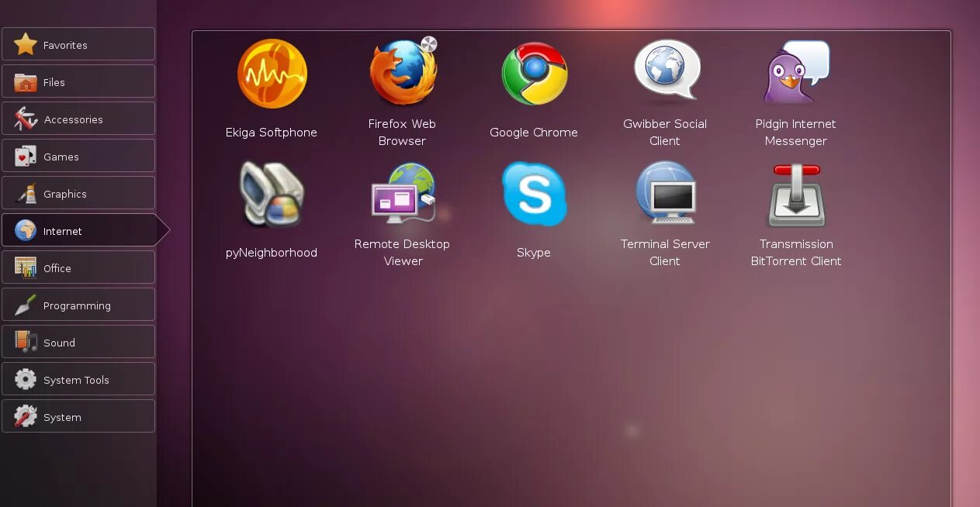This screenshot has width=980, height=507.
Task: Click the "Skype" label text
Action: [x=534, y=253]
